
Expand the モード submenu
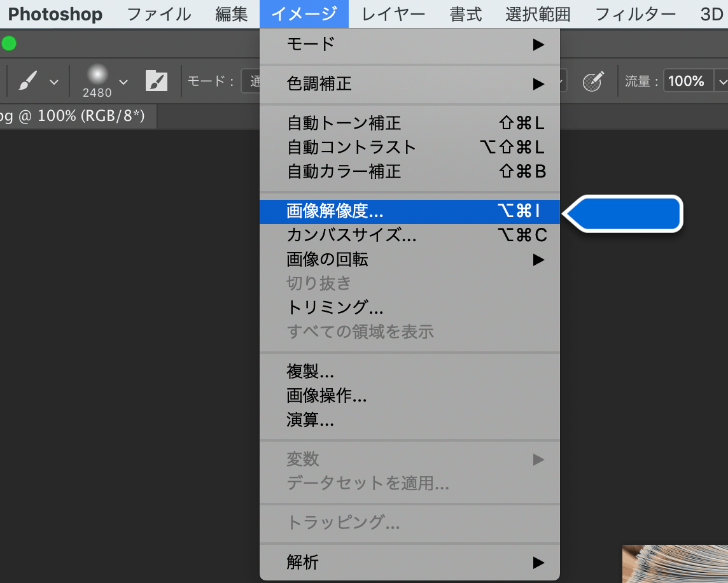410,44
